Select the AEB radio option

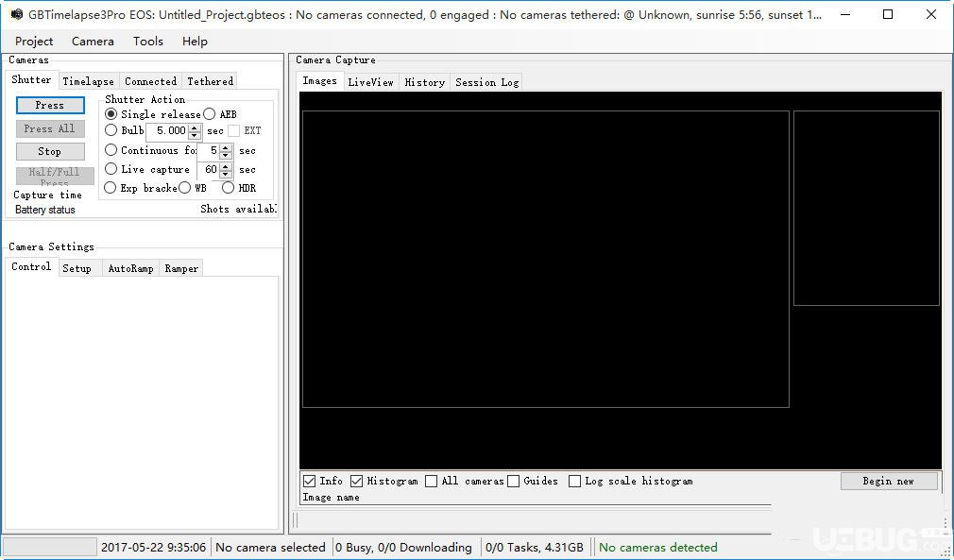coord(210,114)
